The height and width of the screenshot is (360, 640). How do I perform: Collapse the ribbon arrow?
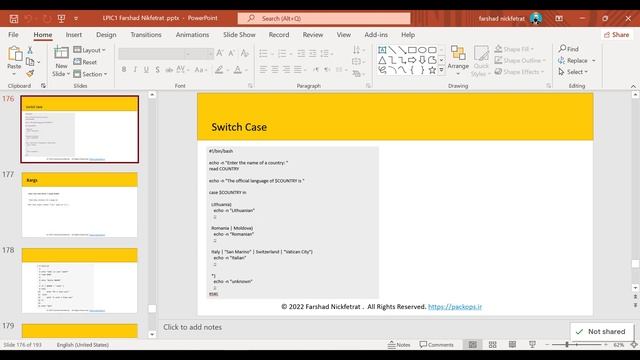click(633, 86)
